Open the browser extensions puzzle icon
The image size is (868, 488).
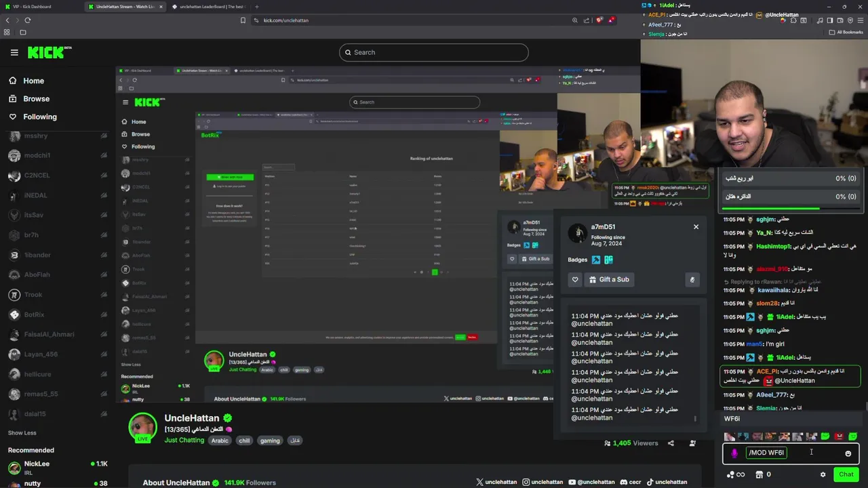point(793,20)
